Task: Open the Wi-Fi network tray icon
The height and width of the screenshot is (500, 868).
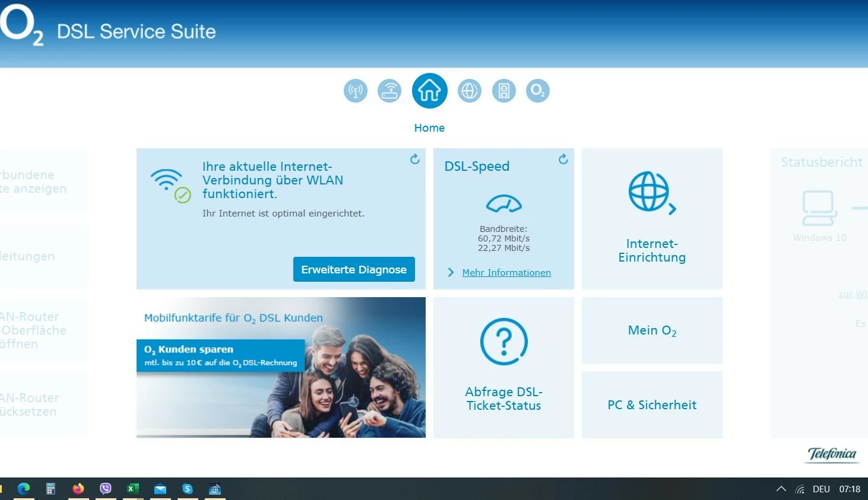Action: point(800,489)
